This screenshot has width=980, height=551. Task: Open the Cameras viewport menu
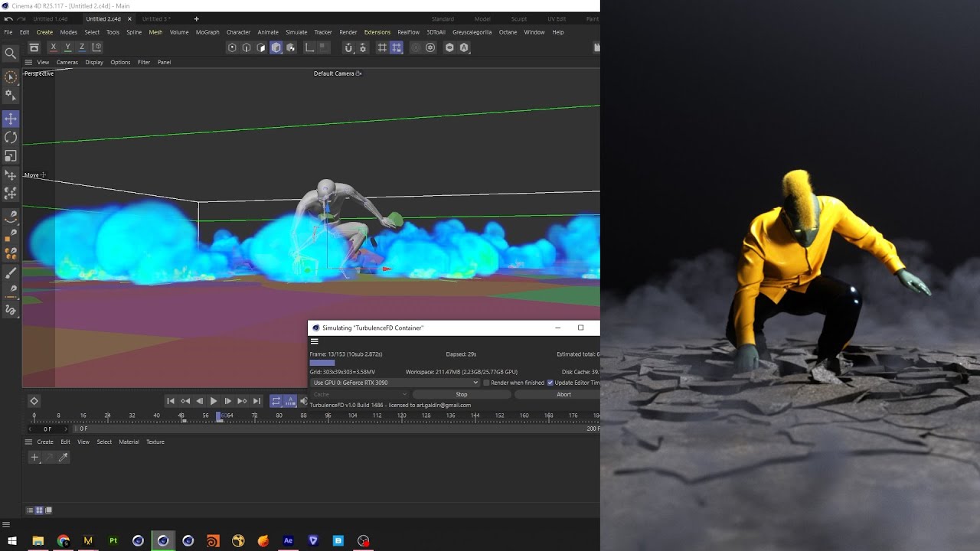[67, 62]
